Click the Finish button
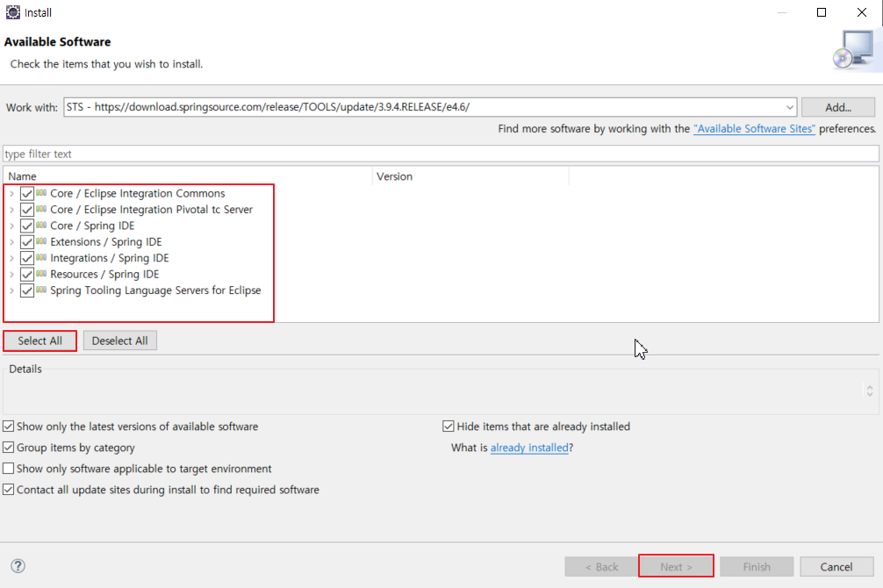The height and width of the screenshot is (588, 883). [757, 567]
